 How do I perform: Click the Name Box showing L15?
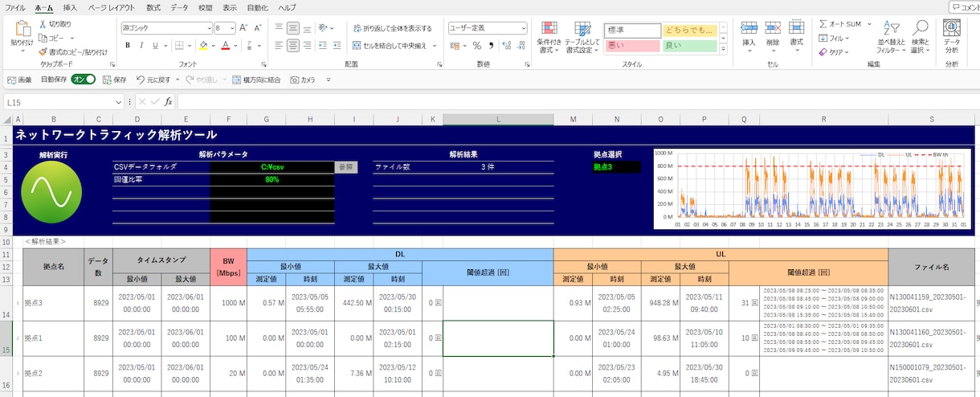(58, 102)
